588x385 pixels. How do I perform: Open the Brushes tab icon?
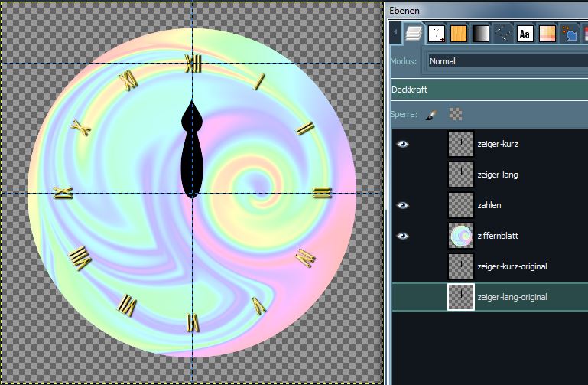[437, 34]
